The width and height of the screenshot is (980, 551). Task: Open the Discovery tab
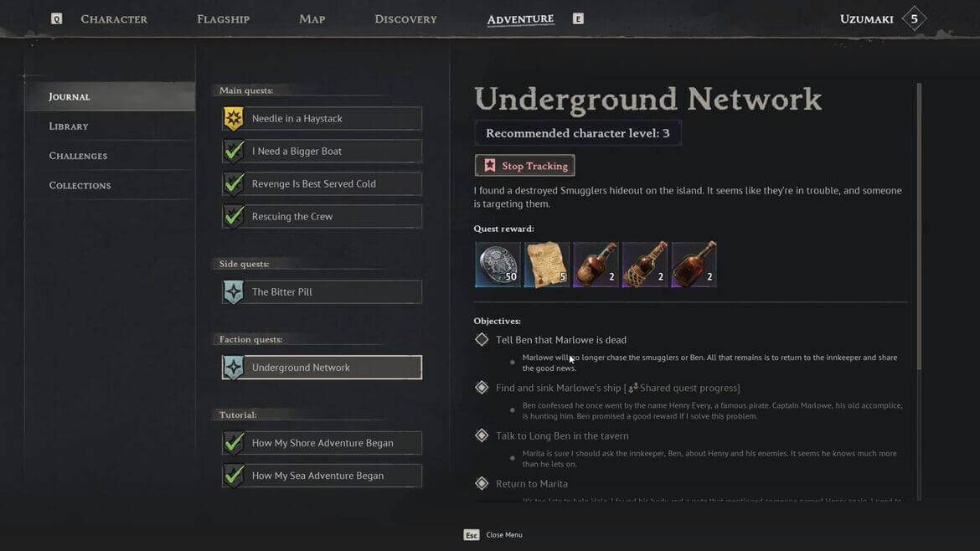[x=405, y=18]
